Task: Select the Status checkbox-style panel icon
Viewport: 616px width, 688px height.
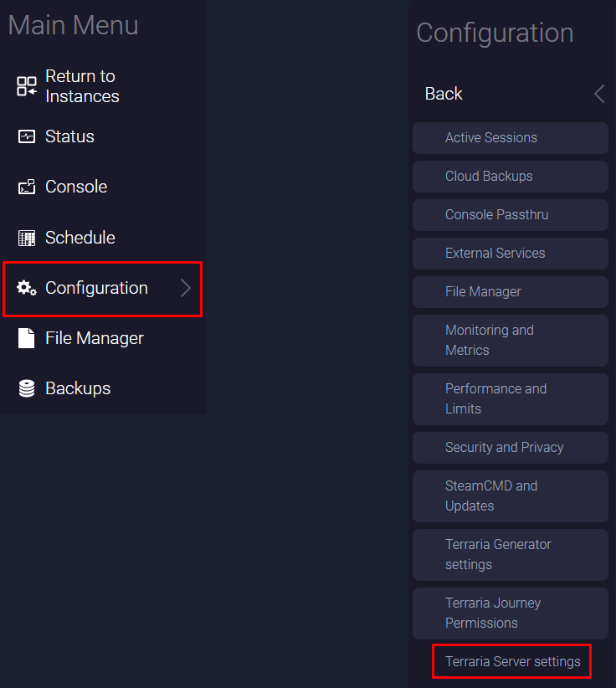Action: pyautogui.click(x=24, y=136)
